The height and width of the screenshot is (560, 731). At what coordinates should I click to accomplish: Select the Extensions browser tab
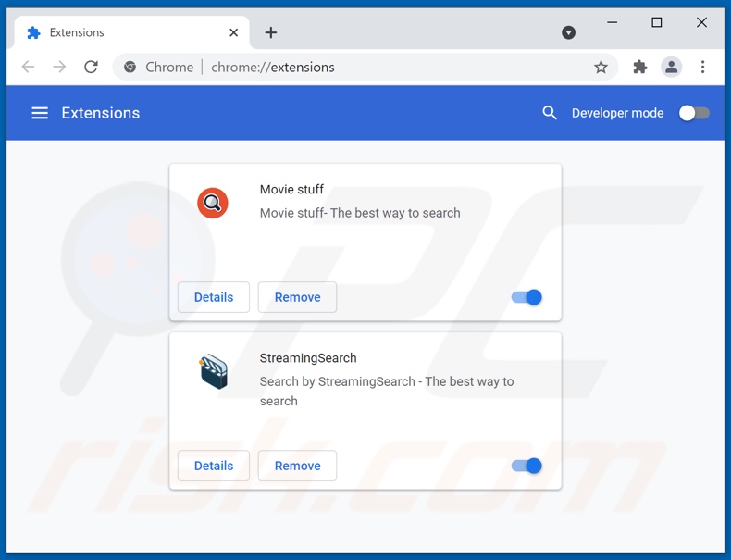[x=120, y=32]
